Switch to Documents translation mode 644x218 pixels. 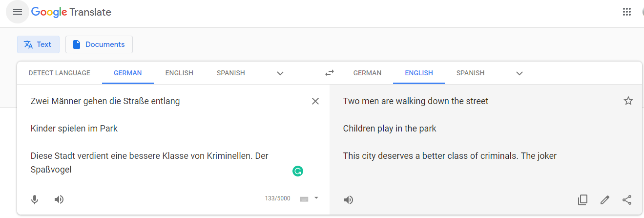[x=99, y=44]
